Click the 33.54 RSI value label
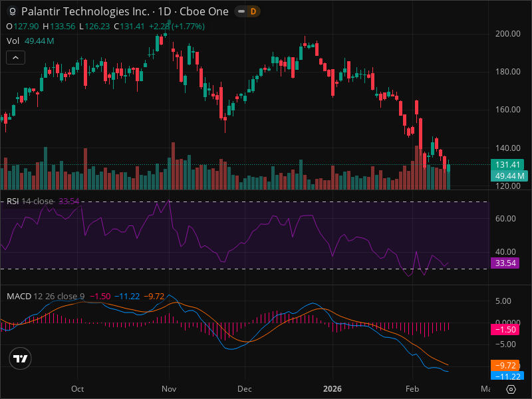 [x=505, y=263]
